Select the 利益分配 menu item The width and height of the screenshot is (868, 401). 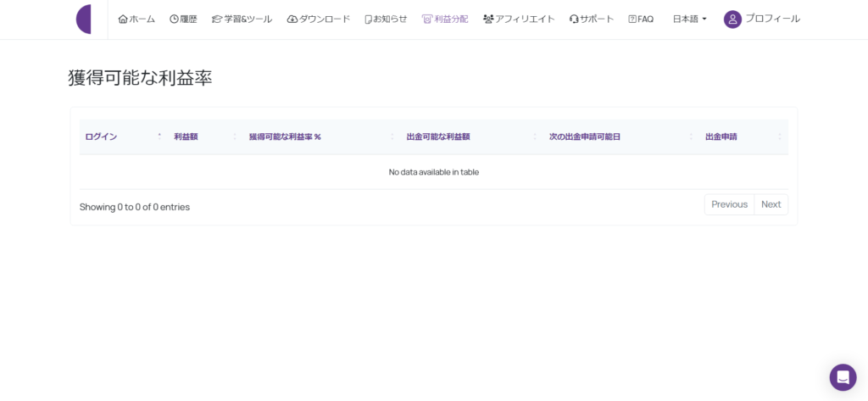tap(445, 19)
